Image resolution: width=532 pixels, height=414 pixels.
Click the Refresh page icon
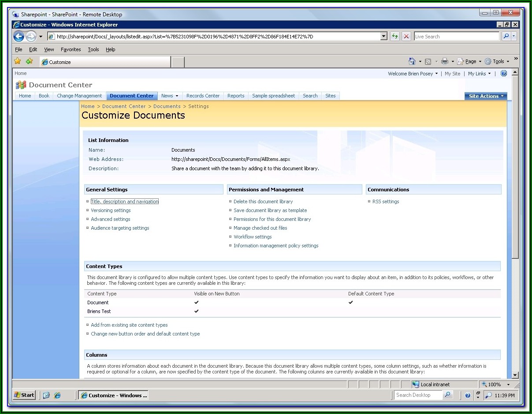[x=395, y=37]
